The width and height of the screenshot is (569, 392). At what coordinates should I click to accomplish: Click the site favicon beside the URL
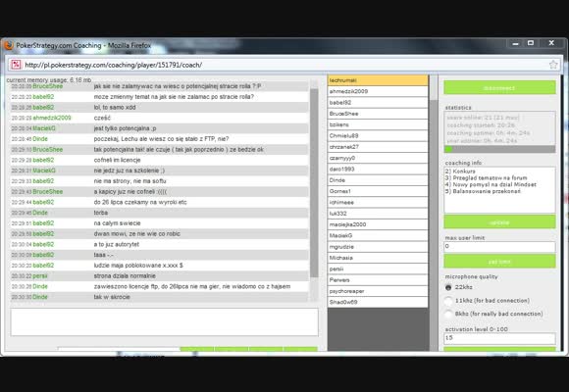point(16,65)
